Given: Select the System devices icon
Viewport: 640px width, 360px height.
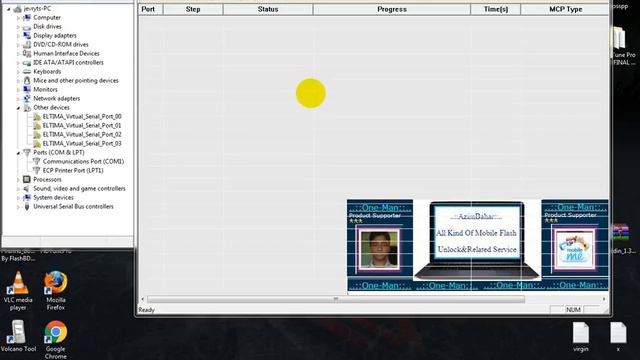Looking at the screenshot, I should pos(27,197).
